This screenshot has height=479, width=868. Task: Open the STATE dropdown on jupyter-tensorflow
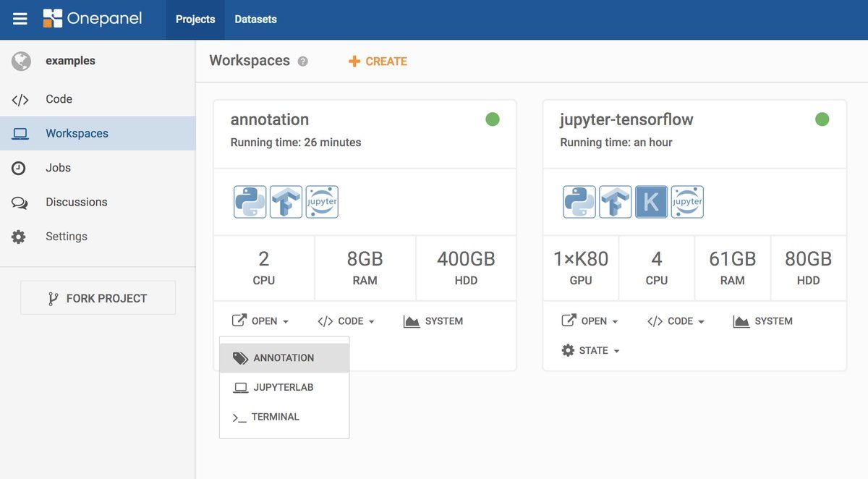[590, 350]
